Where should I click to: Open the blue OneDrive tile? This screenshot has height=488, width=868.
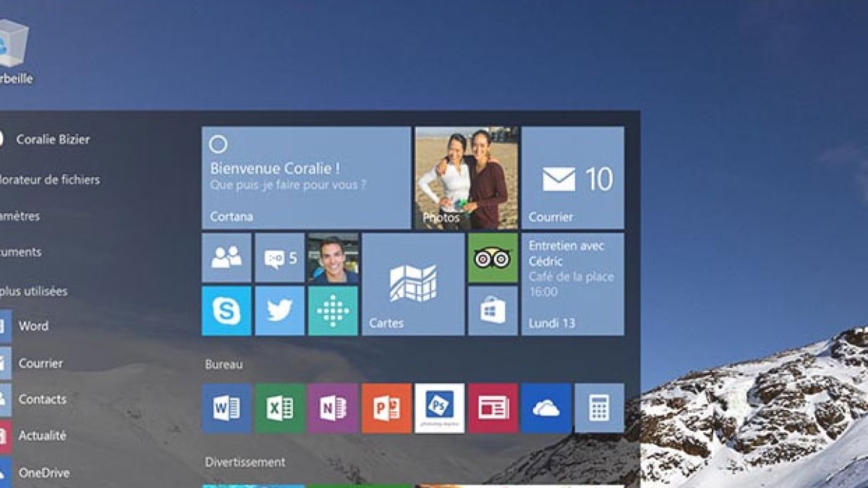(x=546, y=408)
